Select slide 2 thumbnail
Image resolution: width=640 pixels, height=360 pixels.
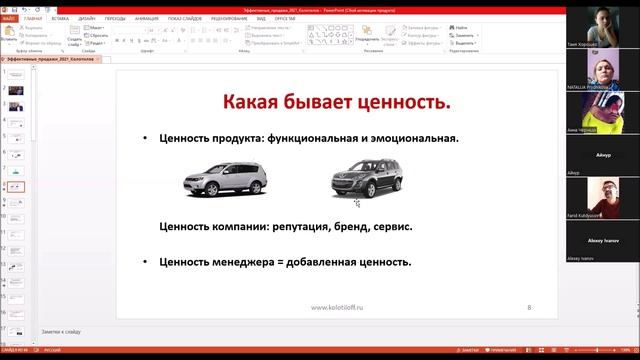click(x=16, y=91)
